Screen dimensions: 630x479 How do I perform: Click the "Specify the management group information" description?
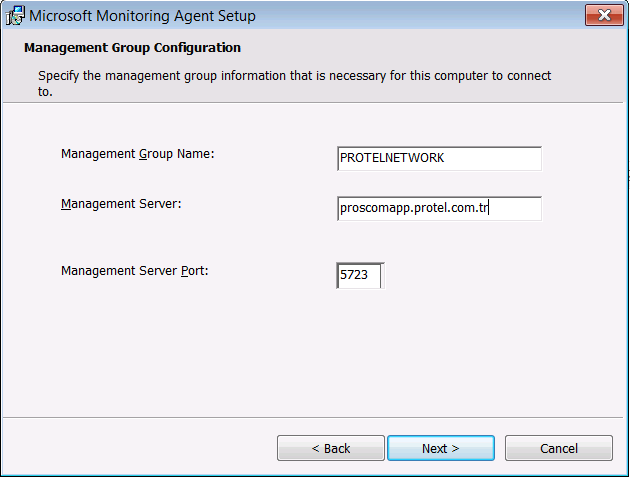[x=294, y=75]
